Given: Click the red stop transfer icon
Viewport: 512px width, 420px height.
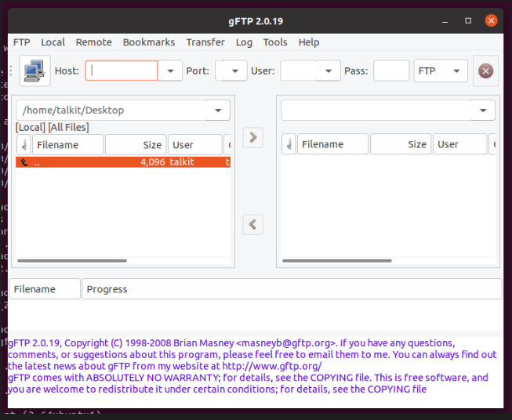Looking at the screenshot, I should [485, 71].
